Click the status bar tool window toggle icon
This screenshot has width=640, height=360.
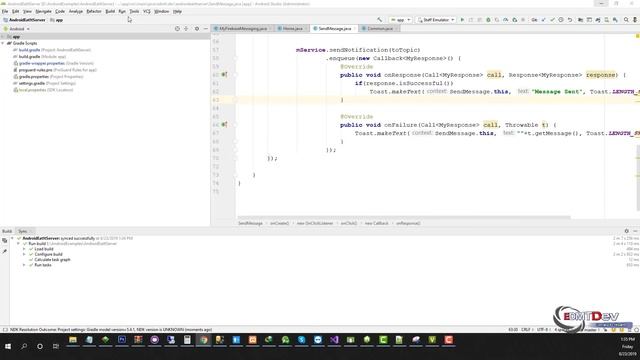(5, 329)
